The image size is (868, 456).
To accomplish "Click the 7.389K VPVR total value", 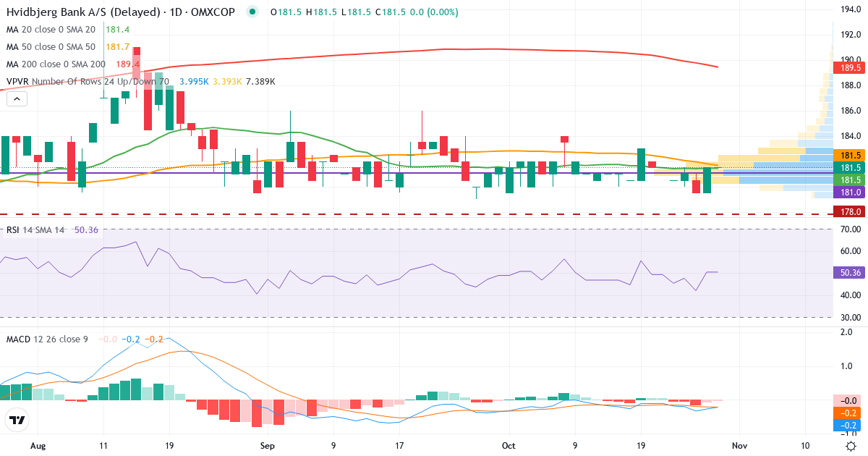I will [260, 82].
